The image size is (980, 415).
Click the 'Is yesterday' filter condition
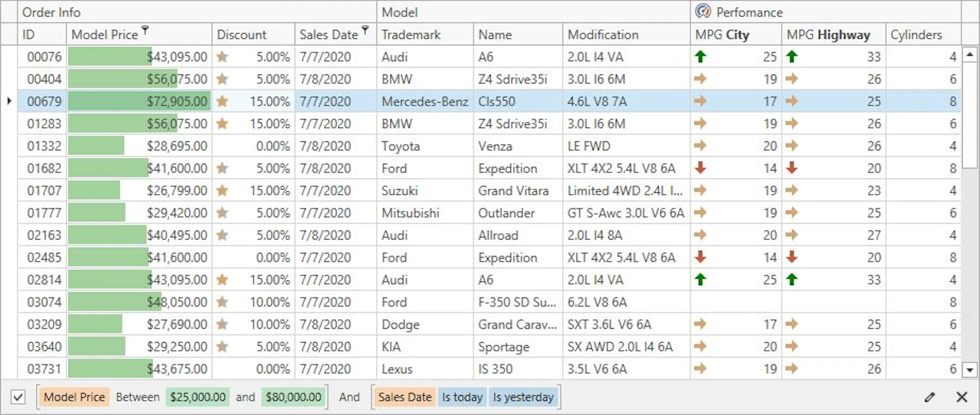523,397
